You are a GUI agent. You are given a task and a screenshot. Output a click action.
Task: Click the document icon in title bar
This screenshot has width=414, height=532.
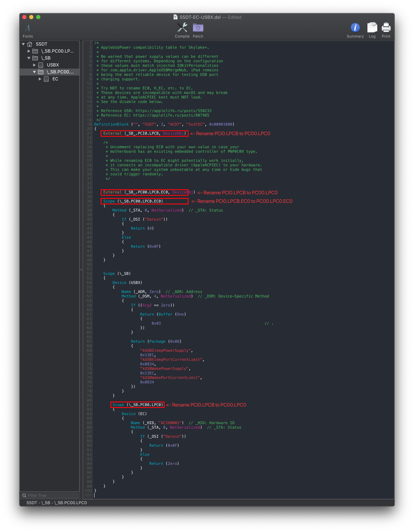(x=176, y=17)
